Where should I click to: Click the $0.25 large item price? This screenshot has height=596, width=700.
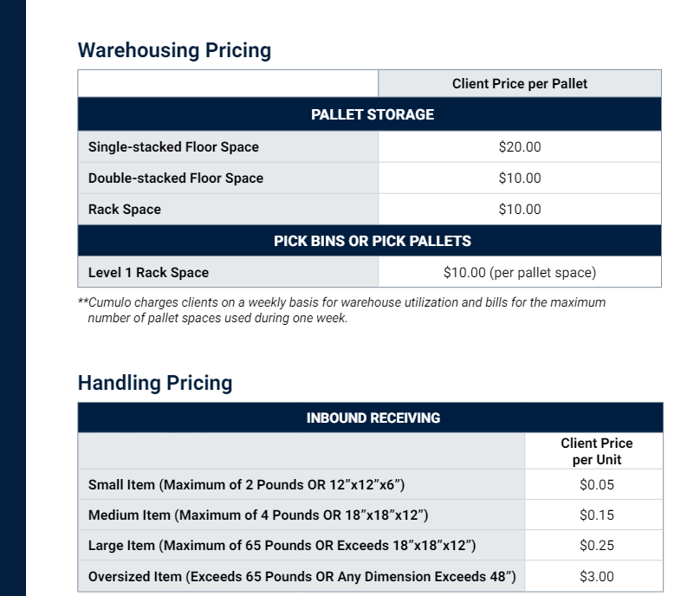pyautogui.click(x=596, y=546)
